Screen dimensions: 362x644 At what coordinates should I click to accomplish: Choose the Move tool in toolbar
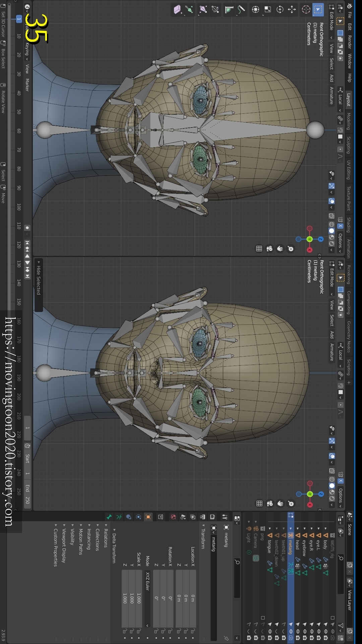292,9
